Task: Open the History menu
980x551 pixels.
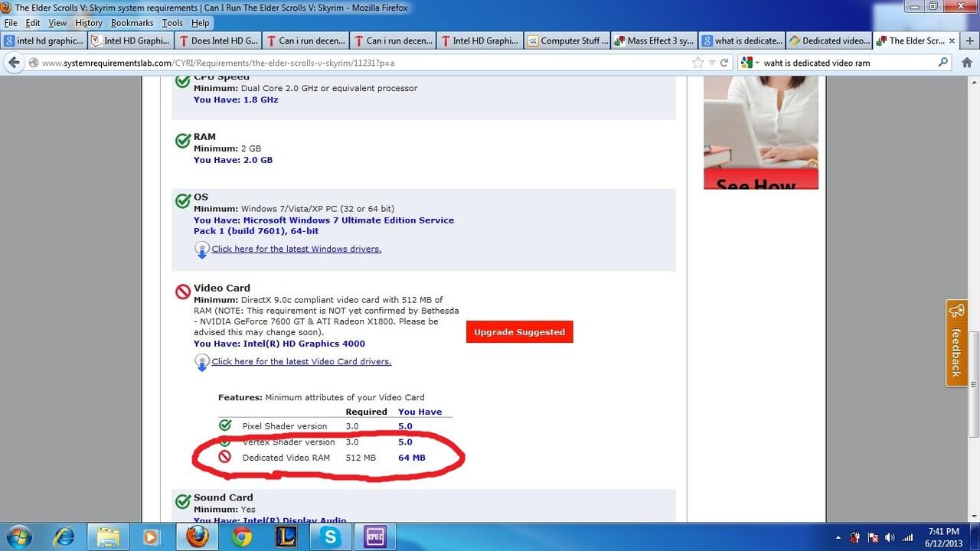Action: point(89,23)
